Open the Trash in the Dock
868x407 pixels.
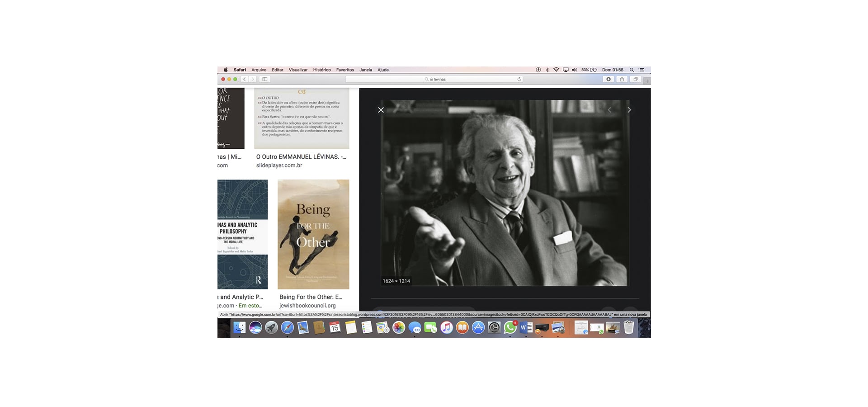pos(629,327)
